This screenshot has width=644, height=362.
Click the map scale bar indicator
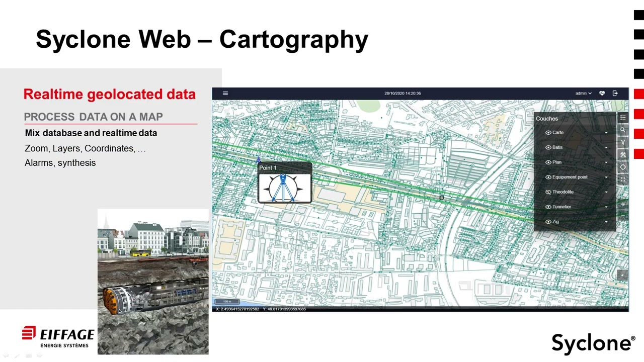coord(227,302)
